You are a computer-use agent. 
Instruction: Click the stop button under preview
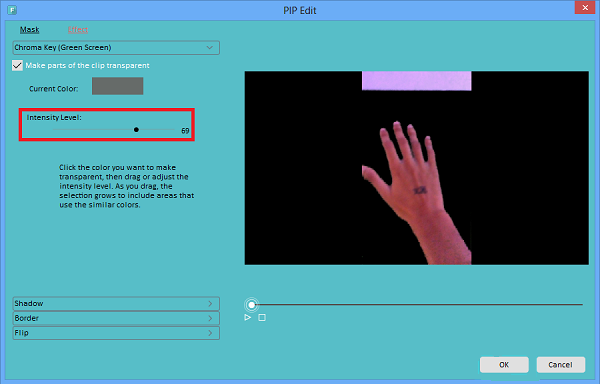pyautogui.click(x=262, y=317)
